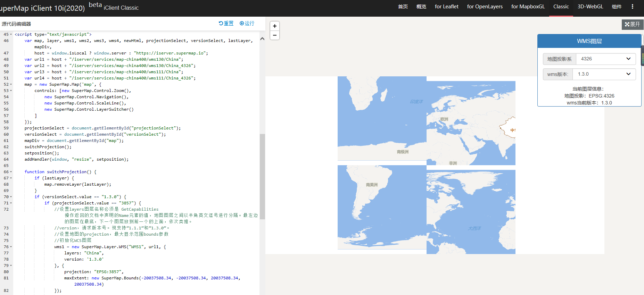Fold the options object at line 79
The height and width of the screenshot is (295, 644).
11,265
